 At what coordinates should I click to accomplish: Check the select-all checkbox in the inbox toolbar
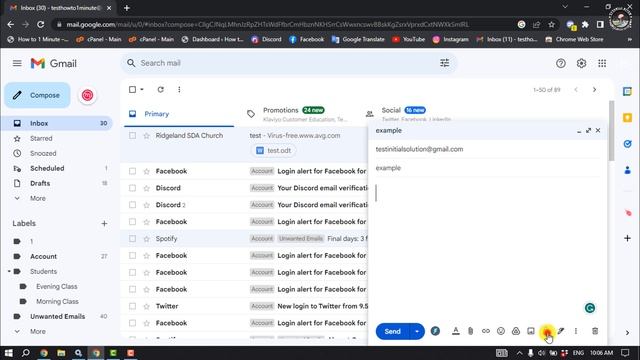[x=132, y=89]
